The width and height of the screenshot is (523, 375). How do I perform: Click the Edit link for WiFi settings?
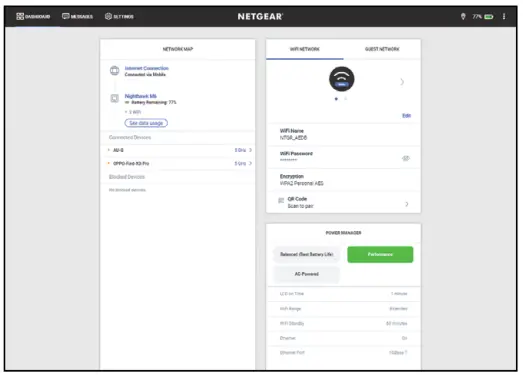[x=406, y=116]
